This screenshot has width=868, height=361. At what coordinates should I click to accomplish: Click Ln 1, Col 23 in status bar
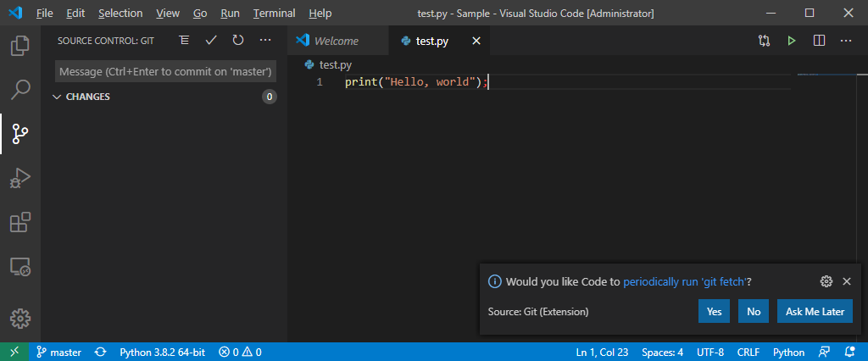[x=602, y=353]
